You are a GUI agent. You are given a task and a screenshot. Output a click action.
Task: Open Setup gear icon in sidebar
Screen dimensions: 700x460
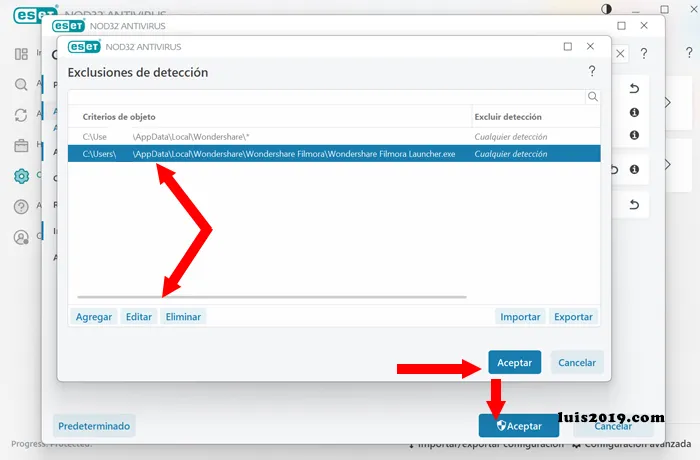pyautogui.click(x=21, y=176)
